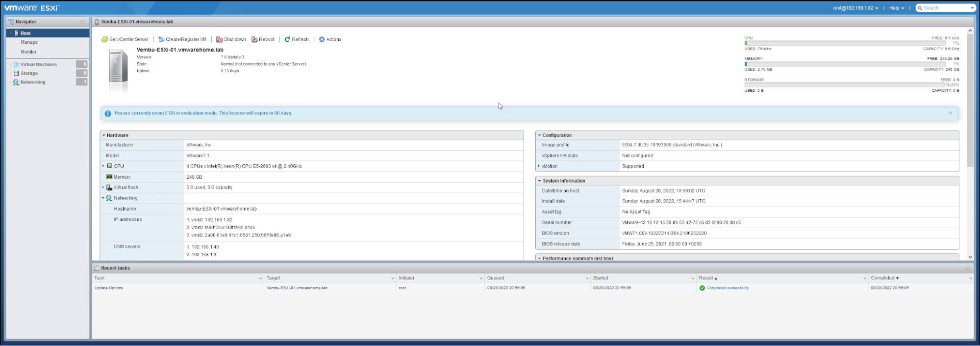Open Monitor under Host
The height and width of the screenshot is (346, 980).
coord(28,52)
